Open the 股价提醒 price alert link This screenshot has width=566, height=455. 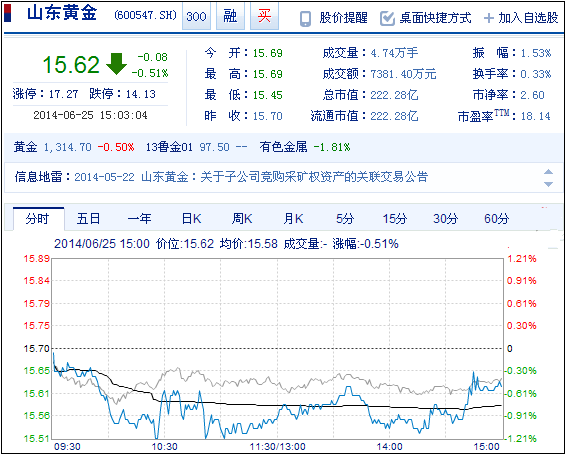pyautogui.click(x=343, y=18)
